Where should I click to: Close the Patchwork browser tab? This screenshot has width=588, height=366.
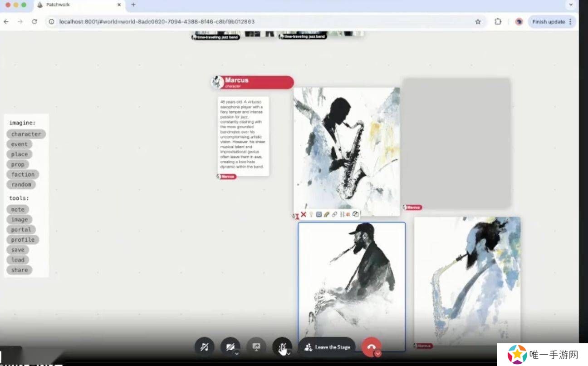point(119,5)
